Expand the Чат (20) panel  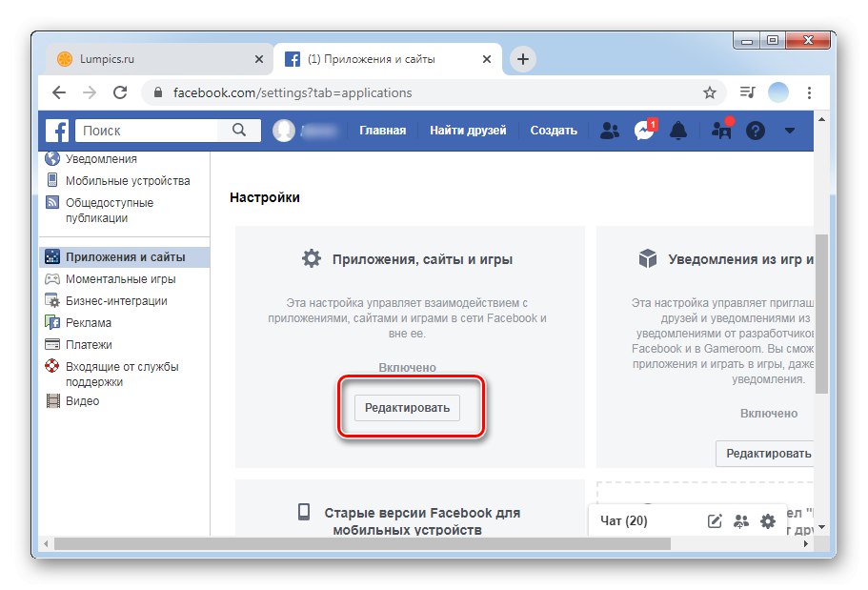coord(625,520)
